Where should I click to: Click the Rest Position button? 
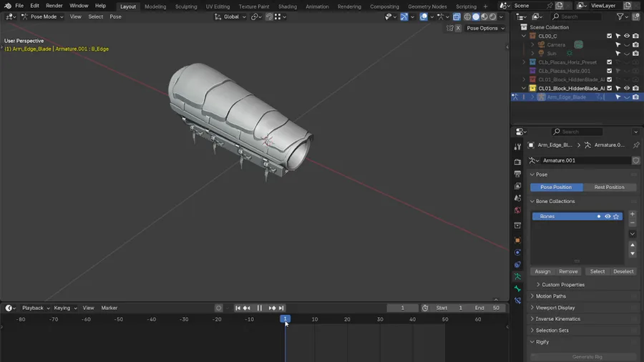pyautogui.click(x=609, y=187)
